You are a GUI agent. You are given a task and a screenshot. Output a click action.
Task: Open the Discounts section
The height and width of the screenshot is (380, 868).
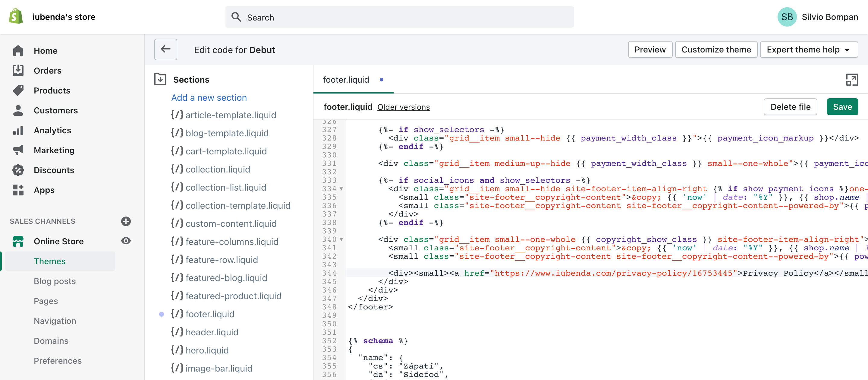(x=54, y=170)
